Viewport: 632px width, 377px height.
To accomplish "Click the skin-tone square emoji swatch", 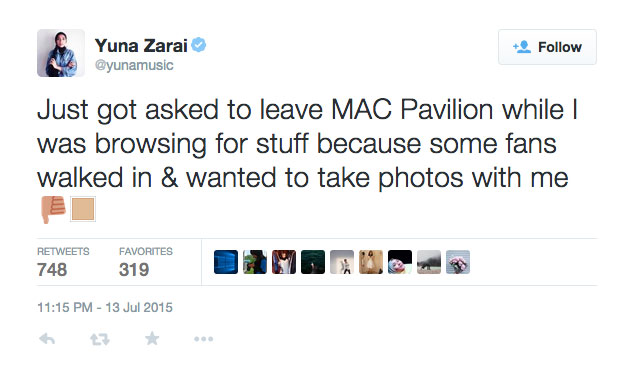I will point(83,209).
